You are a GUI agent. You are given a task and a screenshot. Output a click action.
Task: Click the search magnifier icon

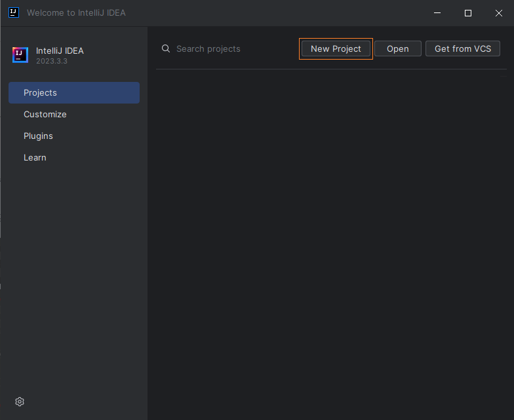pyautogui.click(x=166, y=48)
